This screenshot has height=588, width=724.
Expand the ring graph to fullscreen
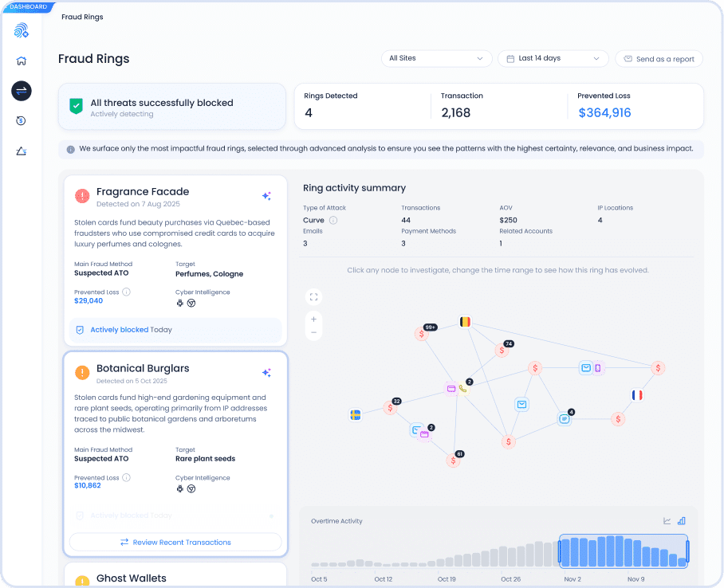point(314,296)
